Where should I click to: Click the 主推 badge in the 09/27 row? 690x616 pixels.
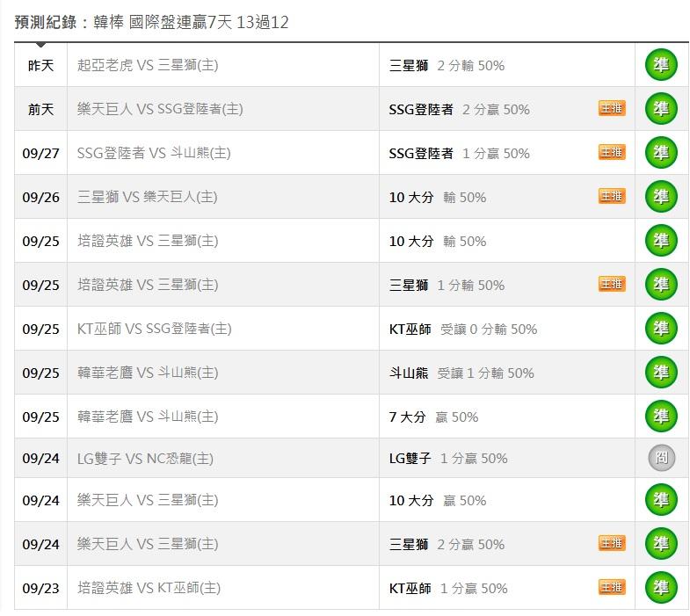612,152
